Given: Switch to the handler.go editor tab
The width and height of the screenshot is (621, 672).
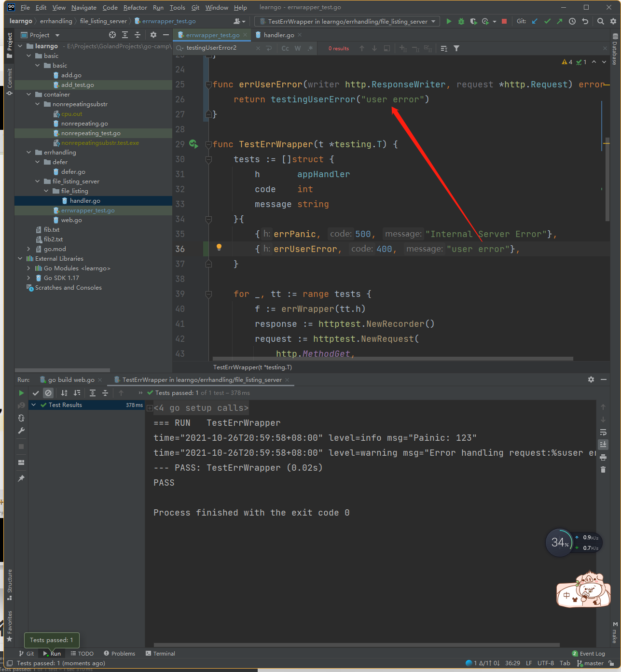Looking at the screenshot, I should point(278,35).
